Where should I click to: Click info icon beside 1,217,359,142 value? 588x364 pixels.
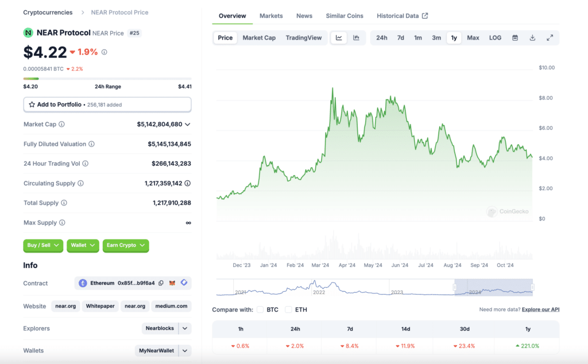click(188, 183)
